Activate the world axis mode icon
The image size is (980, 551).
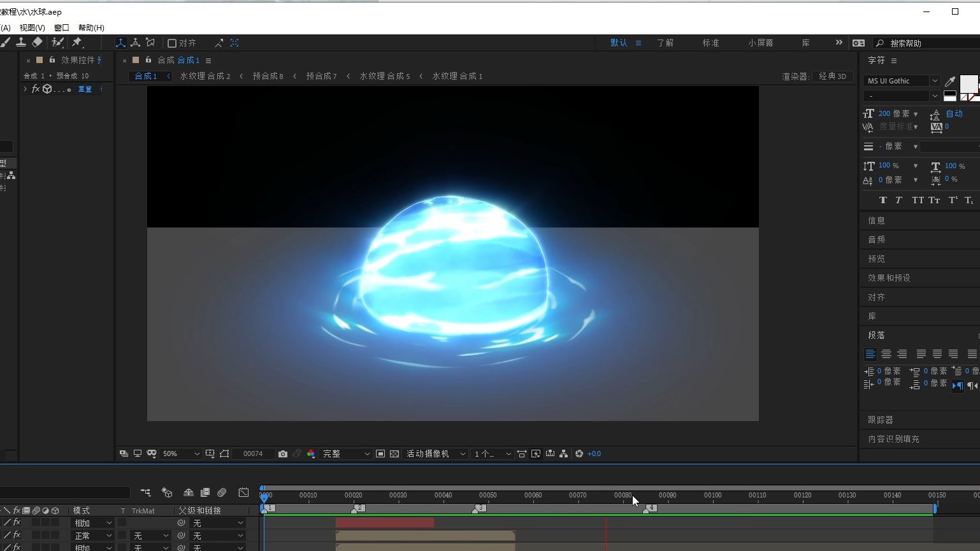point(136,43)
